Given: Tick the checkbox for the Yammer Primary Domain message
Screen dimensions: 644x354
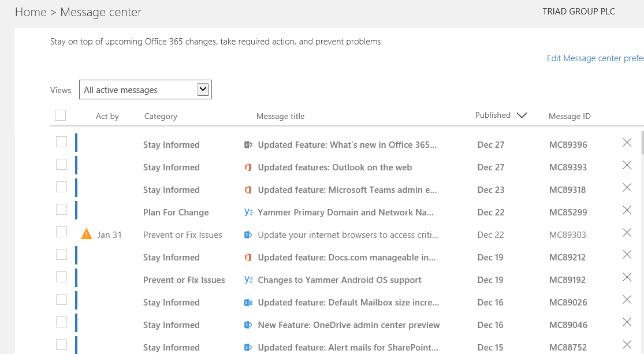Looking at the screenshot, I should click(x=62, y=210).
